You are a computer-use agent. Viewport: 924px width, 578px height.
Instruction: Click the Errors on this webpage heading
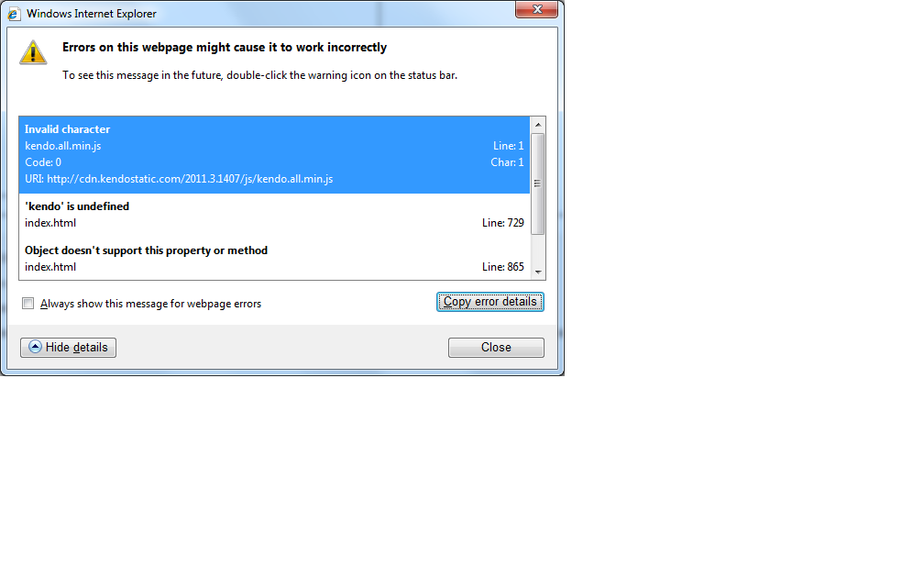pyautogui.click(x=225, y=47)
